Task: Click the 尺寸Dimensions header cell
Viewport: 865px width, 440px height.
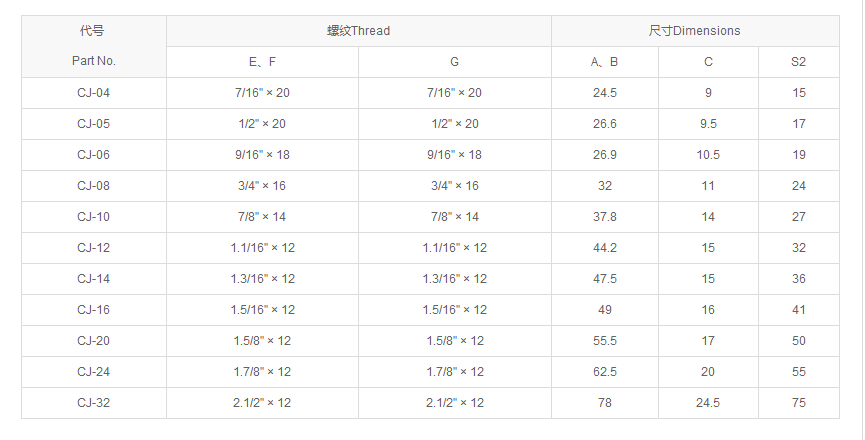Action: [x=694, y=31]
